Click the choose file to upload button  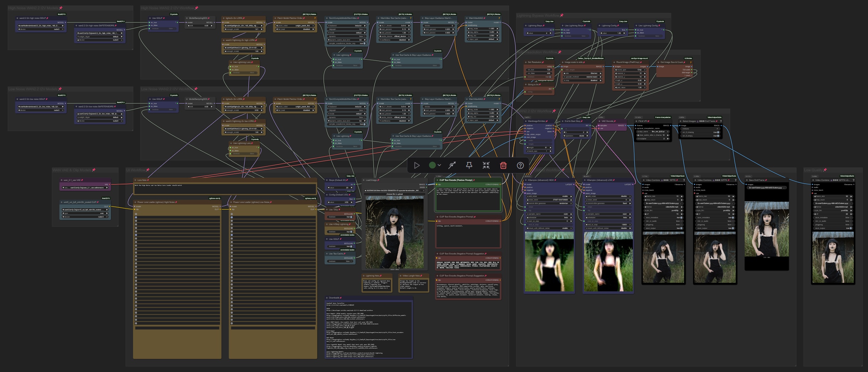[x=395, y=194]
